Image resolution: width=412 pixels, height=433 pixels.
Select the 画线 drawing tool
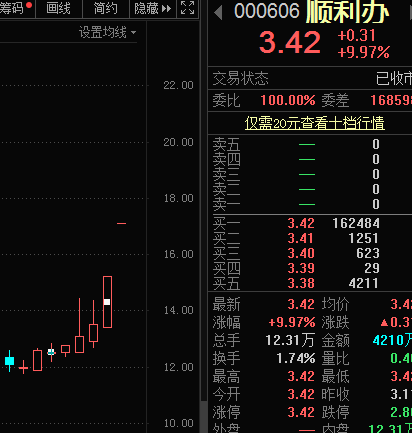pos(59,8)
